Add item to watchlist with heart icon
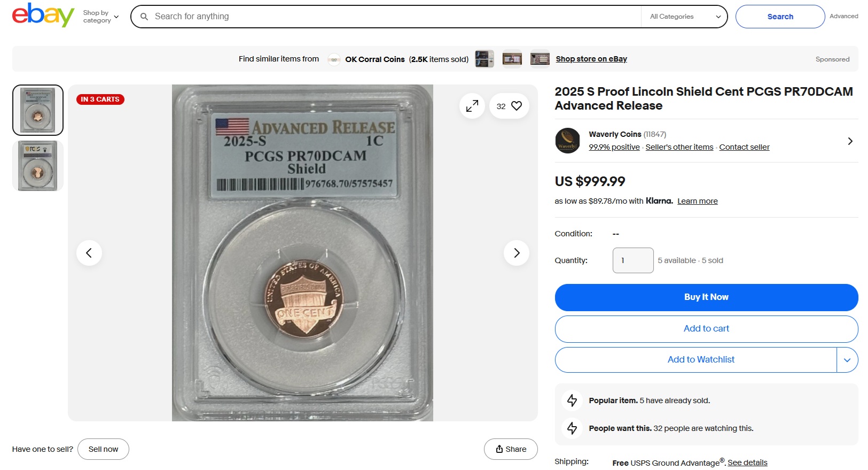Screen dimensions: 868x470 (509, 106)
